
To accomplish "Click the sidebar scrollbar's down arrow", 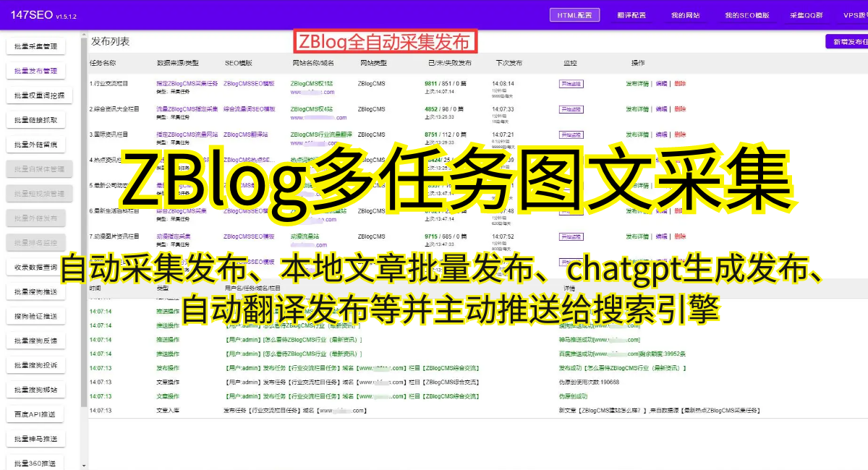I will pos(84,465).
